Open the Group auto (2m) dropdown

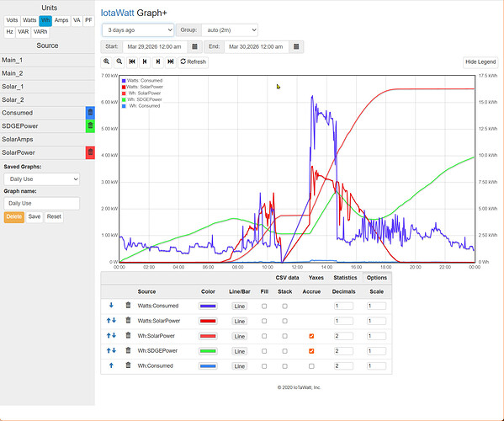coord(230,30)
